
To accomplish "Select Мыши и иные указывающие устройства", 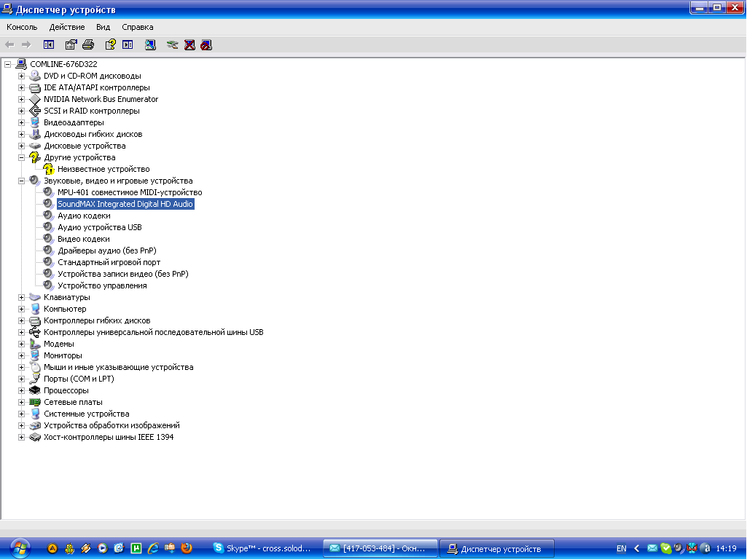I will click(118, 367).
